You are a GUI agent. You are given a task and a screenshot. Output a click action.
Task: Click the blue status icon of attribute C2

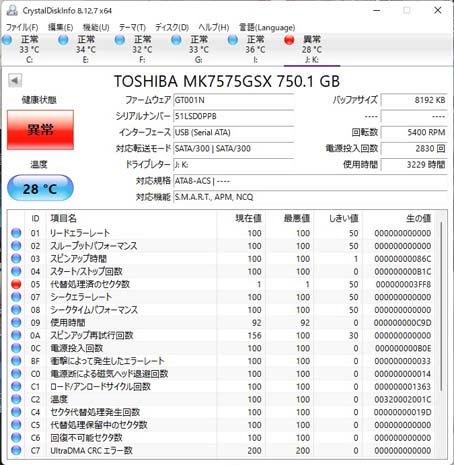(x=16, y=399)
